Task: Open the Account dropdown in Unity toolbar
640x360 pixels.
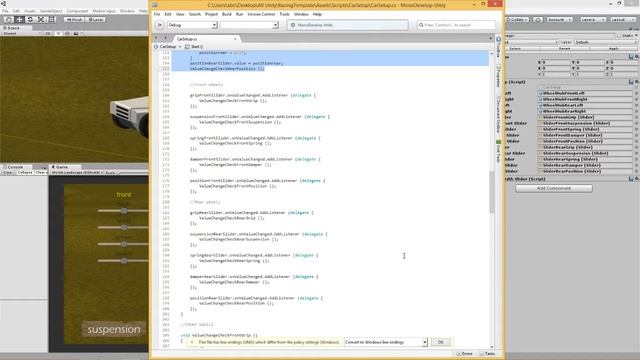Action: pyautogui.click(x=559, y=20)
